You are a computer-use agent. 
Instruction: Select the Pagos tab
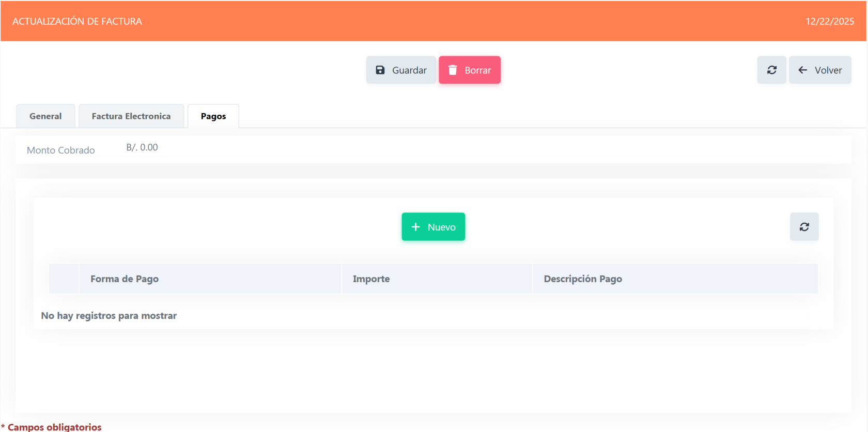point(213,116)
